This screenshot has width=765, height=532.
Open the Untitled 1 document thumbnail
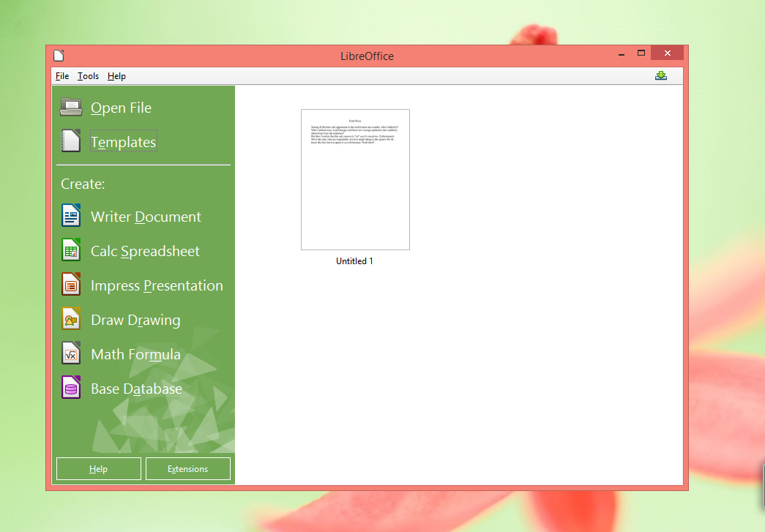point(355,179)
